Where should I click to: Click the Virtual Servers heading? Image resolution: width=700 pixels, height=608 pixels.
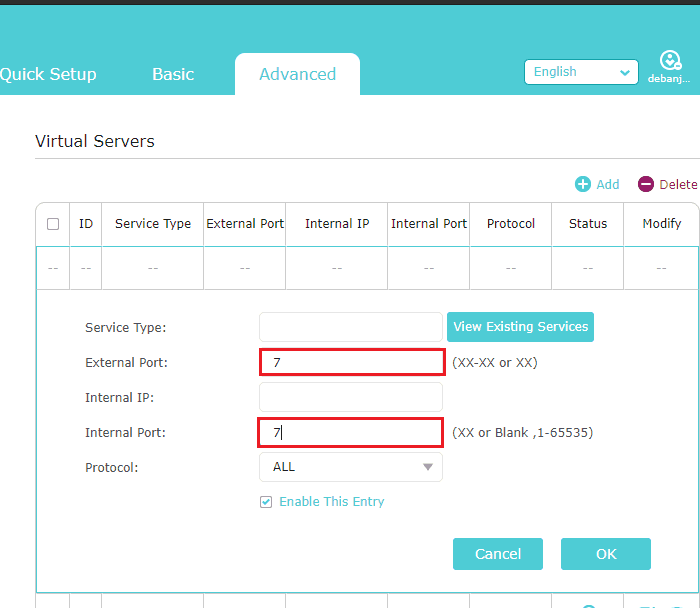[95, 142]
